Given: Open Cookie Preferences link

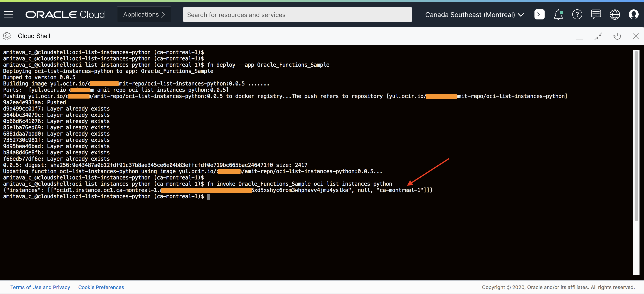Looking at the screenshot, I should pos(101,287).
